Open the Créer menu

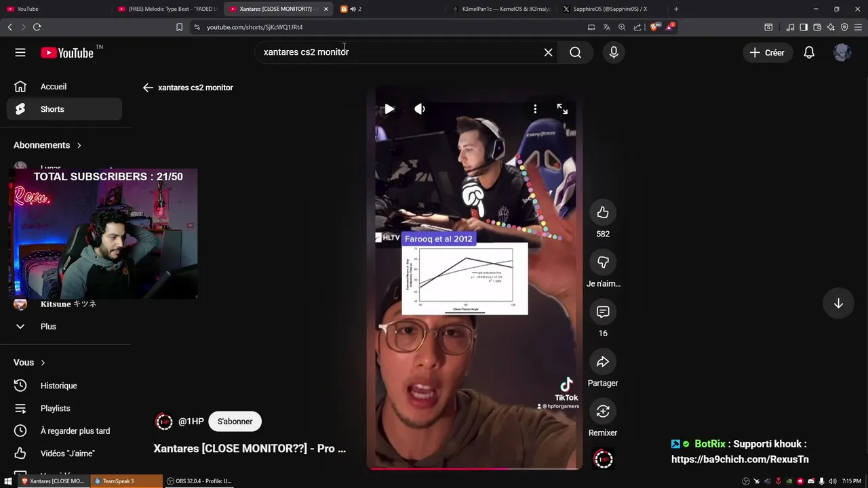point(767,52)
